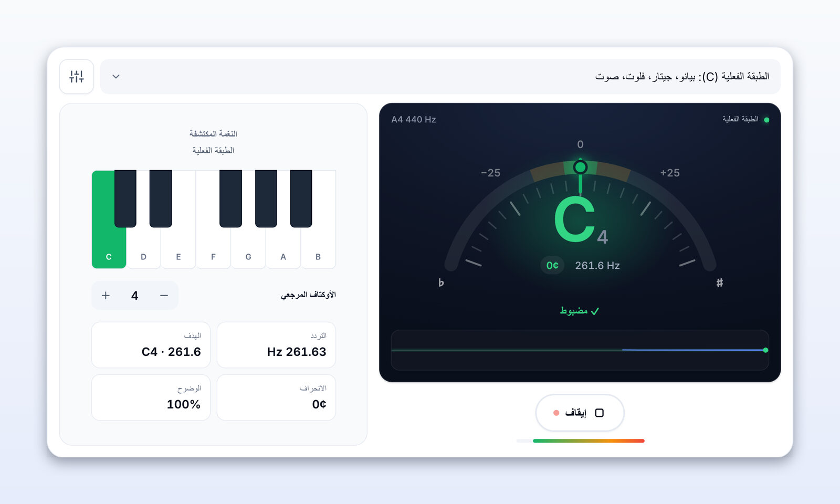Select the black key between F and G
This screenshot has height=504, width=840.
pyautogui.click(x=231, y=198)
